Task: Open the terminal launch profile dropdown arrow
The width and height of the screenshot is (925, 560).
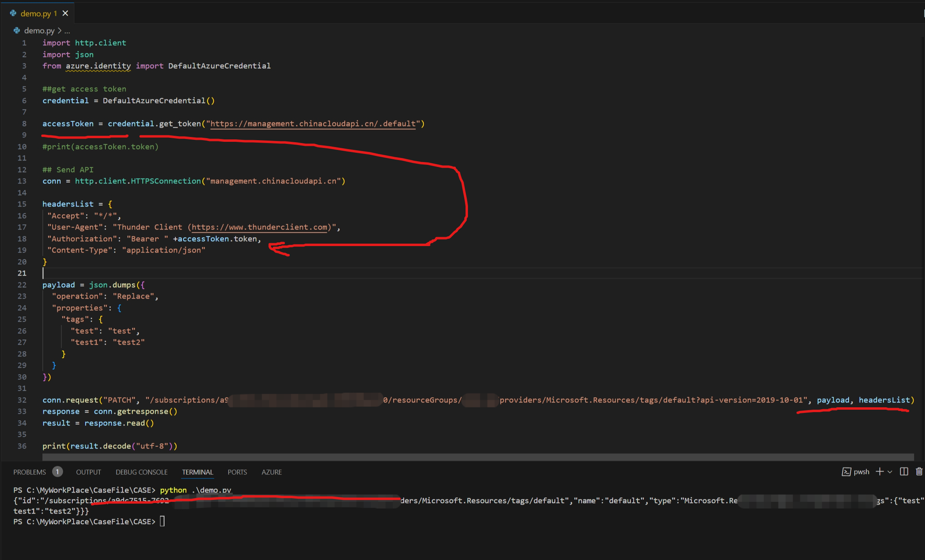Action: pos(889,472)
